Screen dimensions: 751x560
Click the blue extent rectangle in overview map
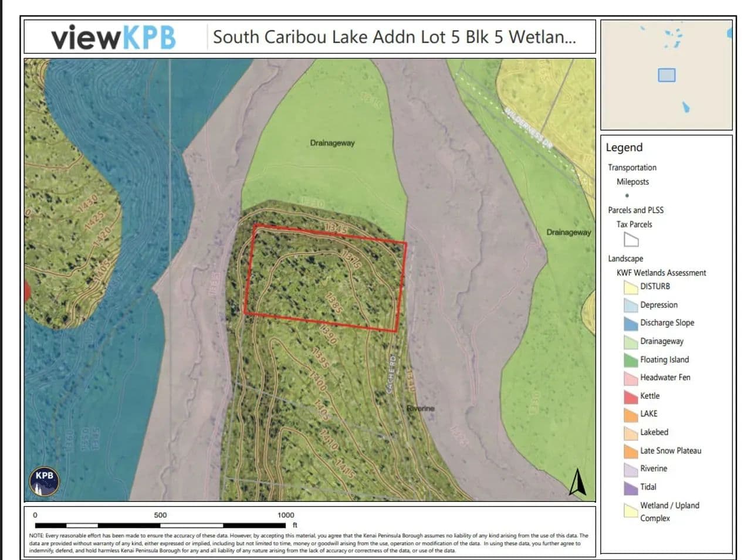coord(667,75)
